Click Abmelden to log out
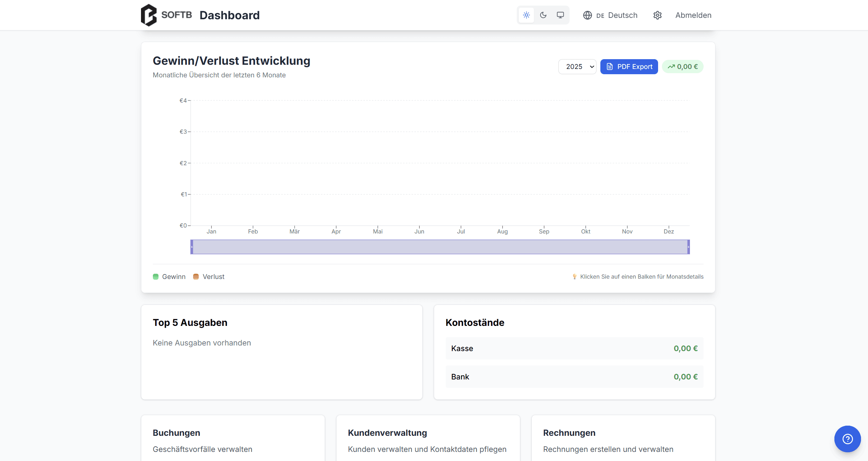868x461 pixels. (x=693, y=15)
